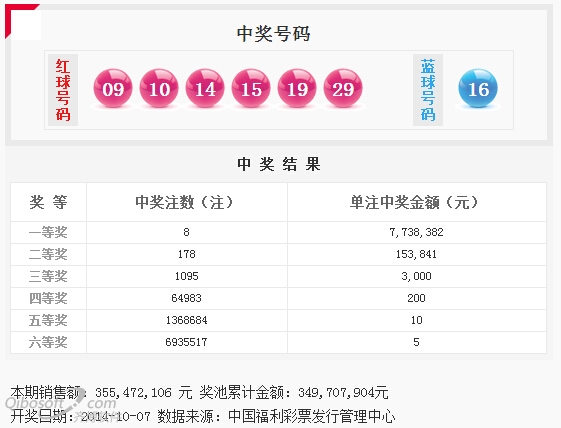Click the 中奖结果 heading
Image resolution: width=561 pixels, height=428 pixels.
tap(279, 164)
